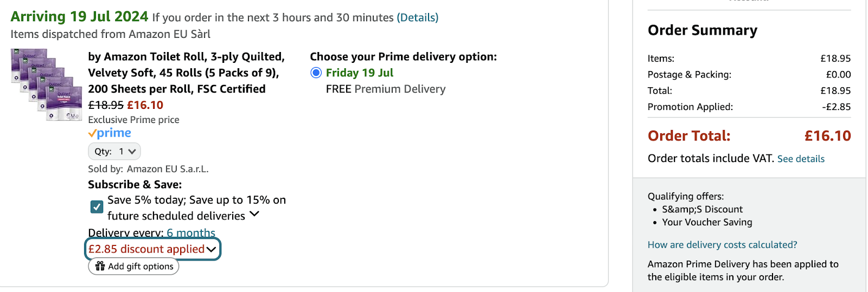The height and width of the screenshot is (292, 868).
Task: Open the toilet roll product thumbnail
Action: [x=46, y=84]
